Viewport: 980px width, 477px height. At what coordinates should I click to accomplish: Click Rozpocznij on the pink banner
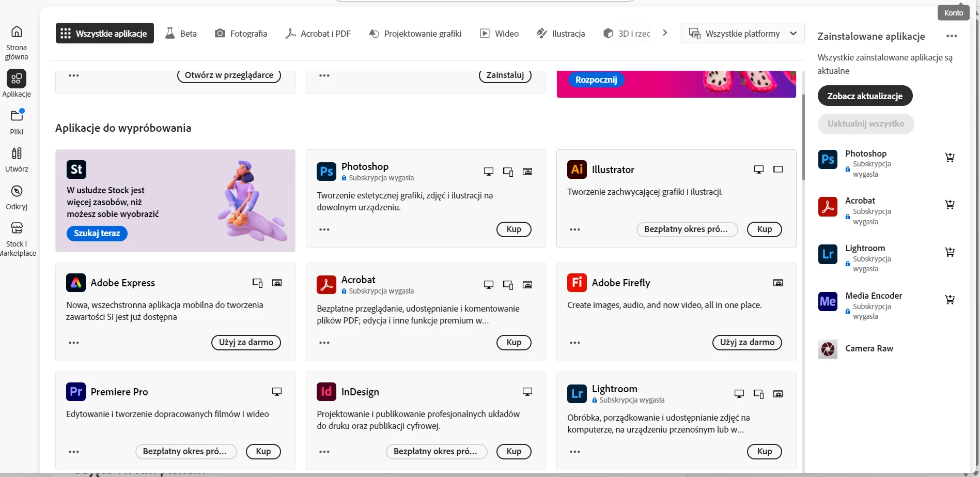click(x=596, y=80)
